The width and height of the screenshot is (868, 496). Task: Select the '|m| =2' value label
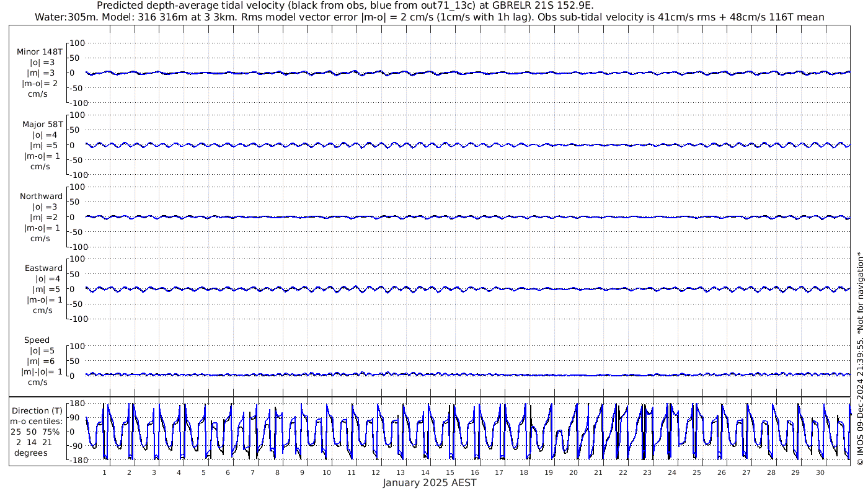point(43,217)
